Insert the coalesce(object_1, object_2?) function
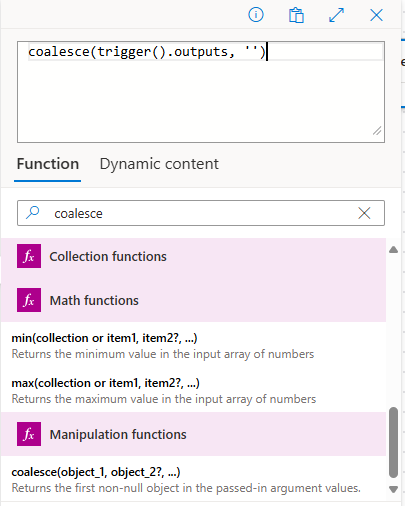 [96, 472]
